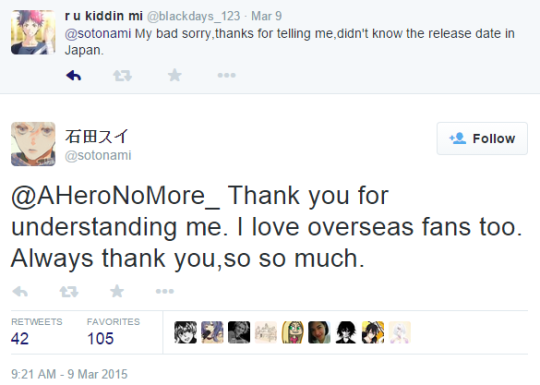
Task: Open the main tweet's more options ellipsis
Action: coord(165,291)
